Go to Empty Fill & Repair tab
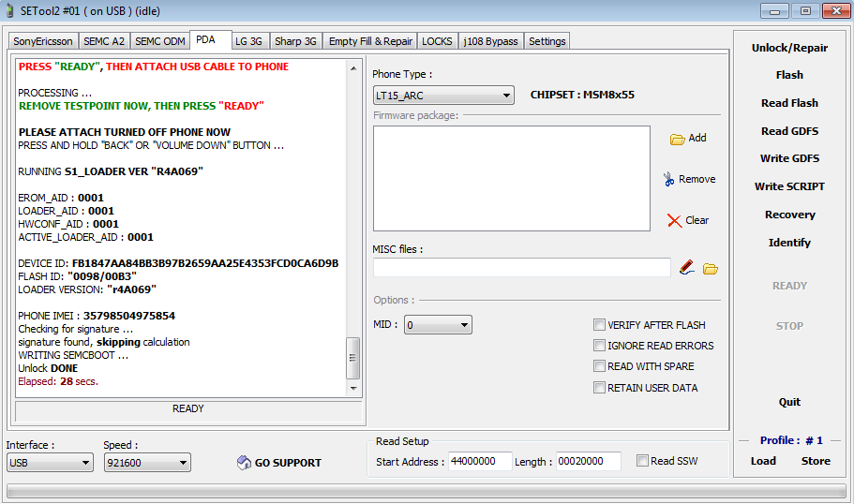854x504 pixels. 370,41
